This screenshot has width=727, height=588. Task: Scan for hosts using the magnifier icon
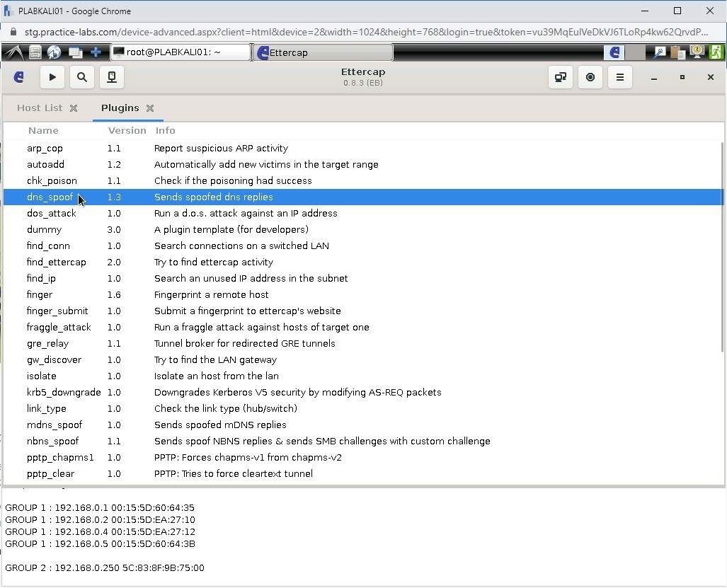point(81,77)
